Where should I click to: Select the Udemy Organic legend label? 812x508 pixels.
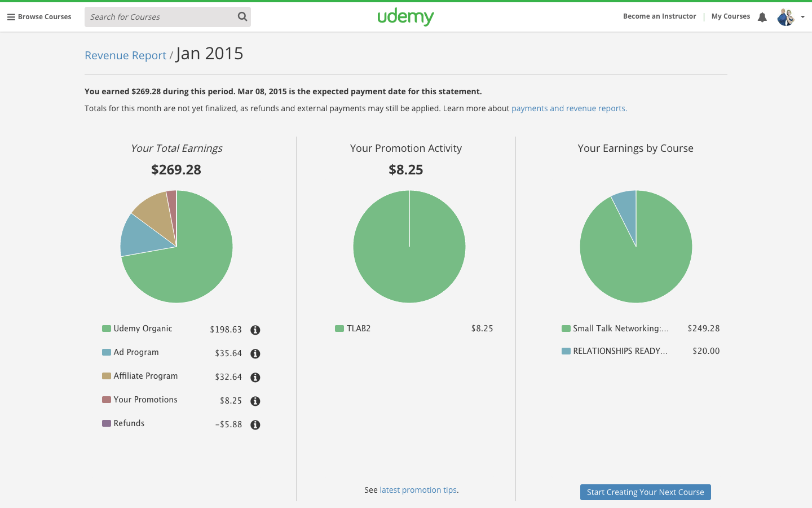[x=143, y=329]
